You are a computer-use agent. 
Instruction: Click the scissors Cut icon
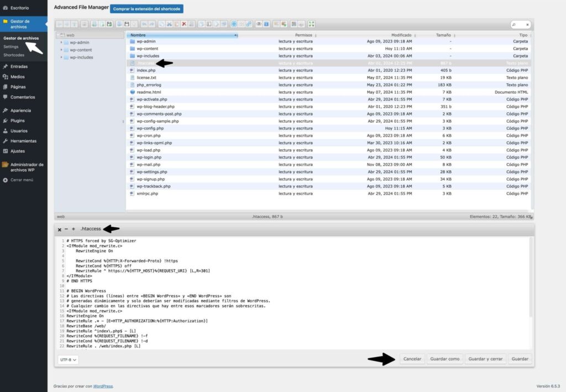pos(169,24)
